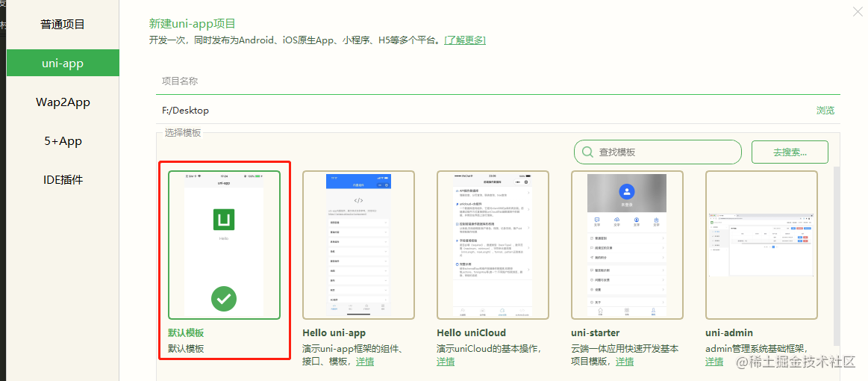Click the Hello uniCloud title text
The height and width of the screenshot is (381, 868).
[x=471, y=333]
